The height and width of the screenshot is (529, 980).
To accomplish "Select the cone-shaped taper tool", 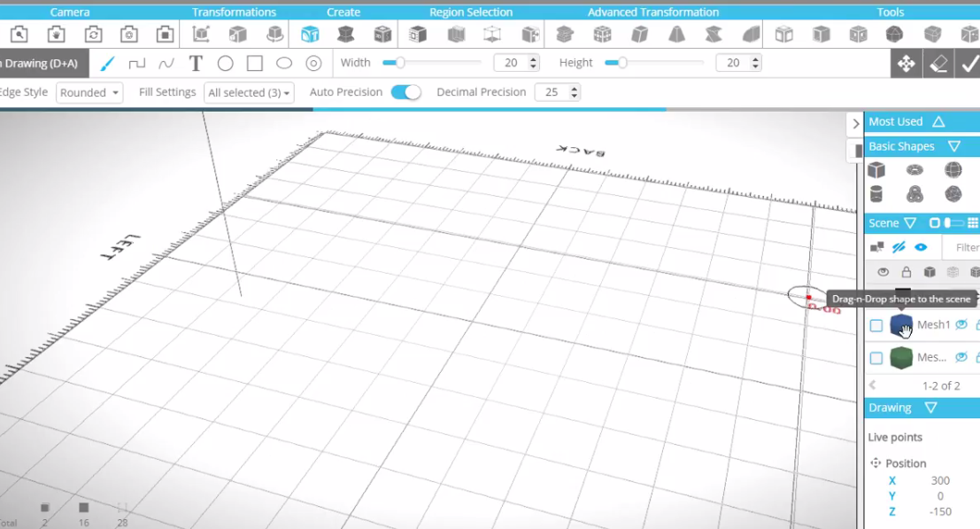I will coord(676,35).
